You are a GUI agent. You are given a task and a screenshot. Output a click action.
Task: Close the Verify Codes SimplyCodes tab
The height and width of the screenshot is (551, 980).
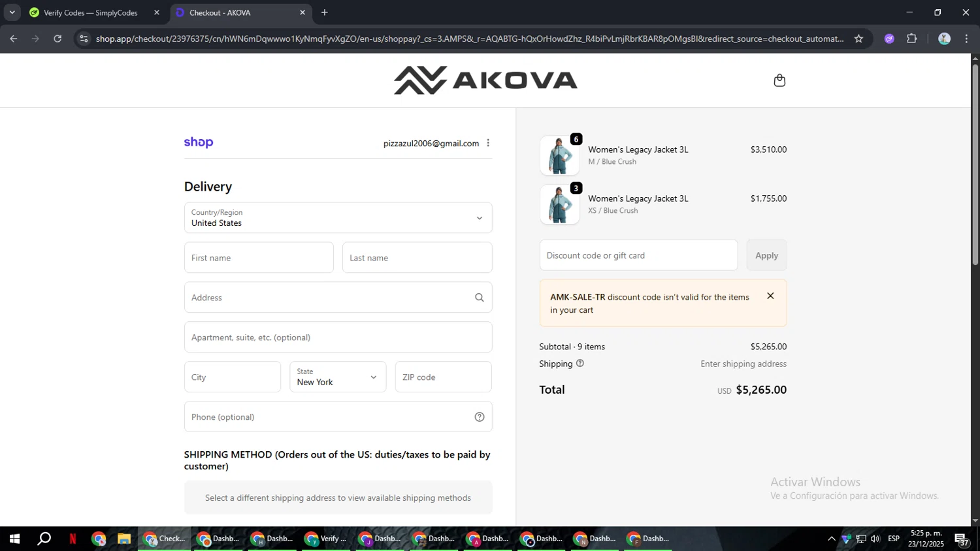pyautogui.click(x=157, y=12)
